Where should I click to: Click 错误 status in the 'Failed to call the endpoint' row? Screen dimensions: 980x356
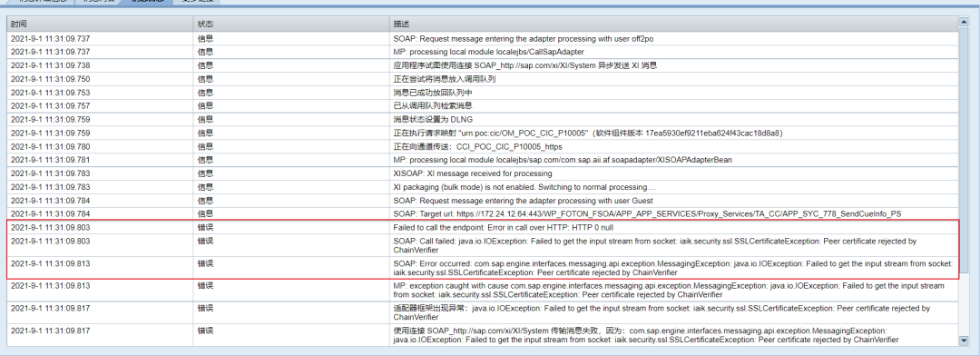tap(206, 228)
